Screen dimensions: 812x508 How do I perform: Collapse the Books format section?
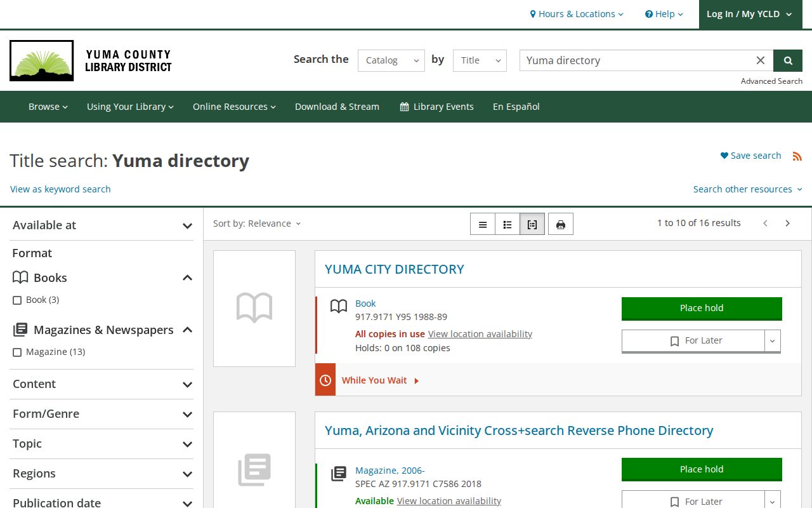pos(187,277)
